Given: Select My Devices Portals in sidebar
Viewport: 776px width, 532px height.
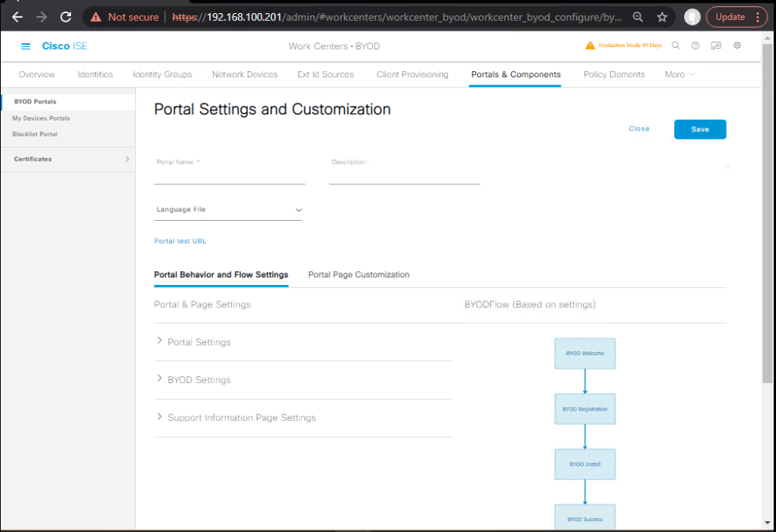Looking at the screenshot, I should [41, 118].
